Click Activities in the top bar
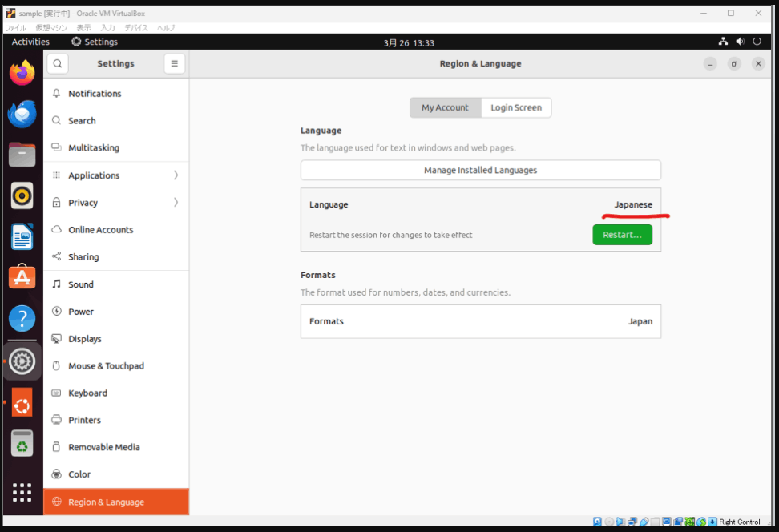This screenshot has width=779, height=532. (x=30, y=42)
